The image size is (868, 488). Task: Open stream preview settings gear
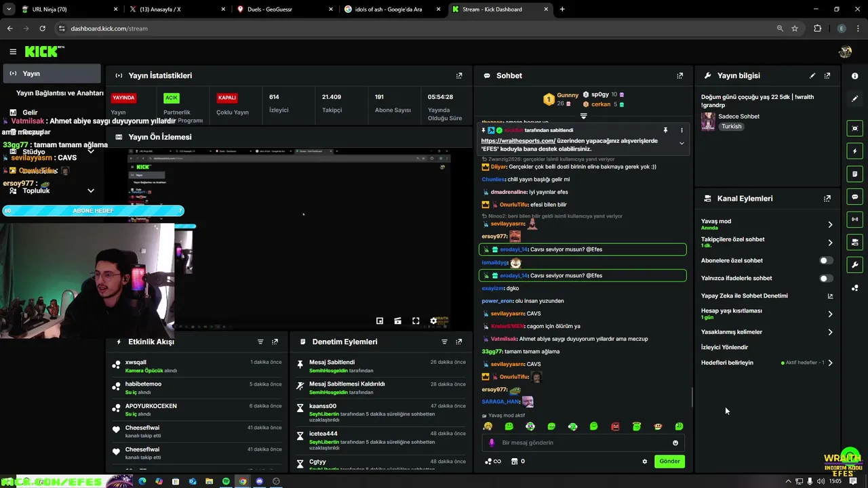click(434, 321)
